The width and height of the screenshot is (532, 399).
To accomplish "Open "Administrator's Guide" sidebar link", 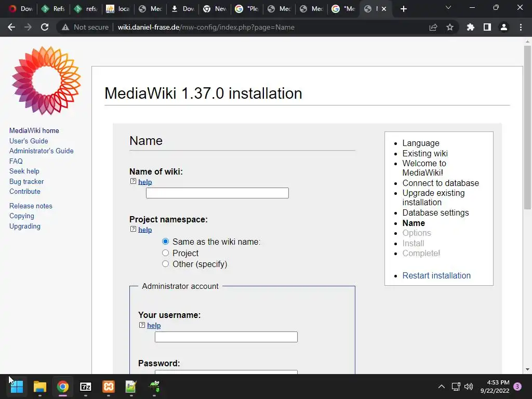I will pos(41,151).
